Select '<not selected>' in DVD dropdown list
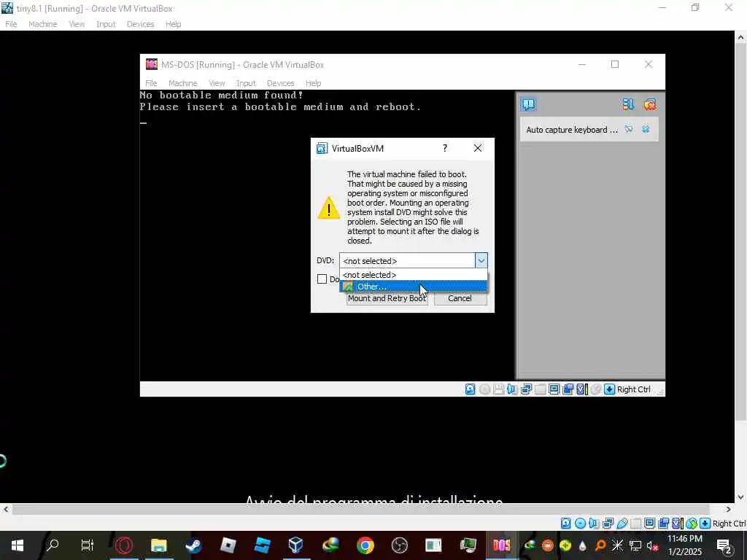 tap(413, 275)
